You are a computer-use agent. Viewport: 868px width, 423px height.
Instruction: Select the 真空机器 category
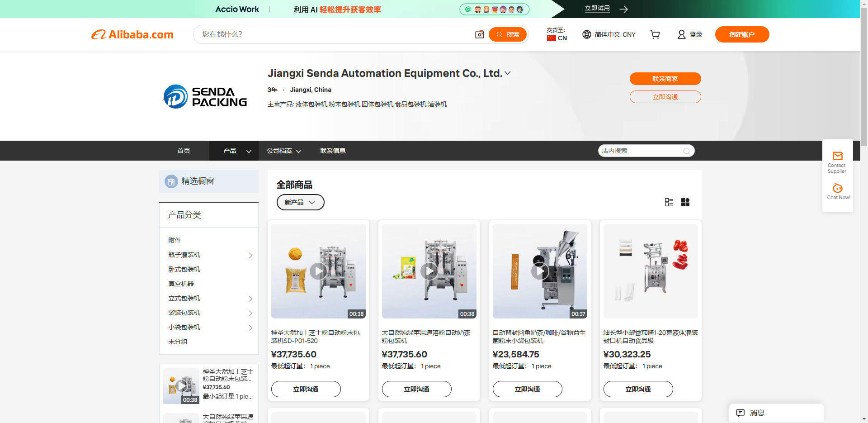[181, 284]
